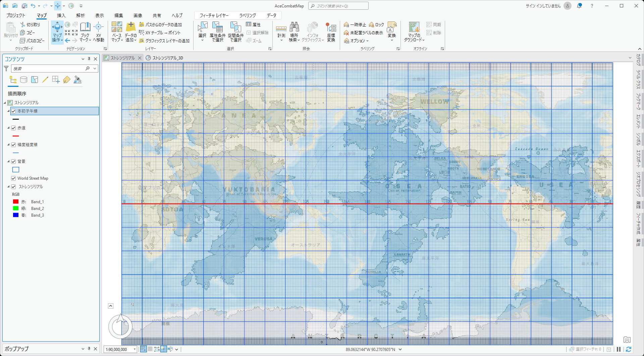Click マップのダウンロード download map
This screenshot has width=644, height=356.
pyautogui.click(x=414, y=32)
